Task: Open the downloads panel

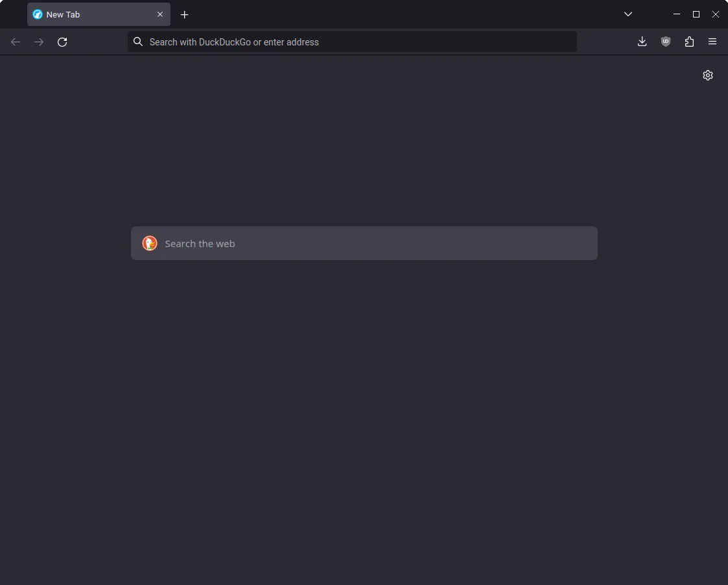Action: coord(642,42)
